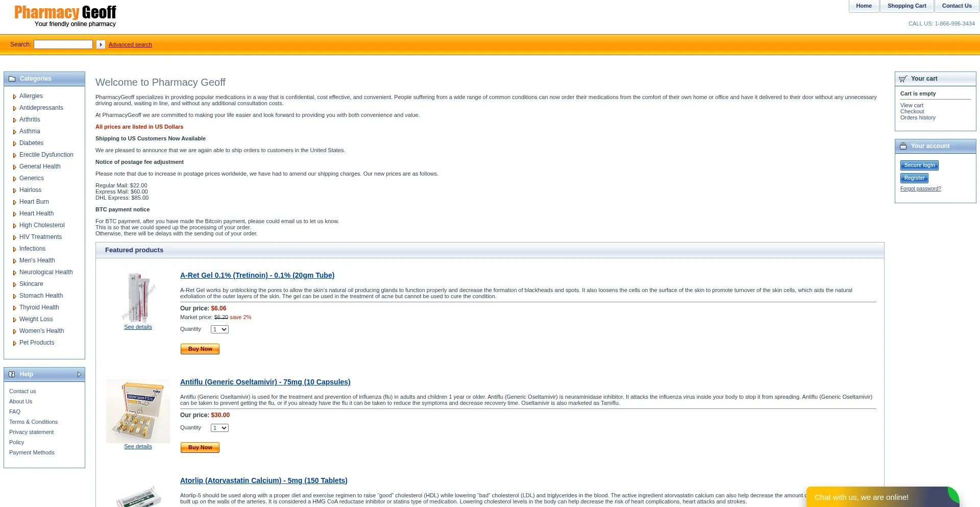The image size is (980, 507).
Task: Open quantity dropdown for Antiflu
Action: point(219,428)
